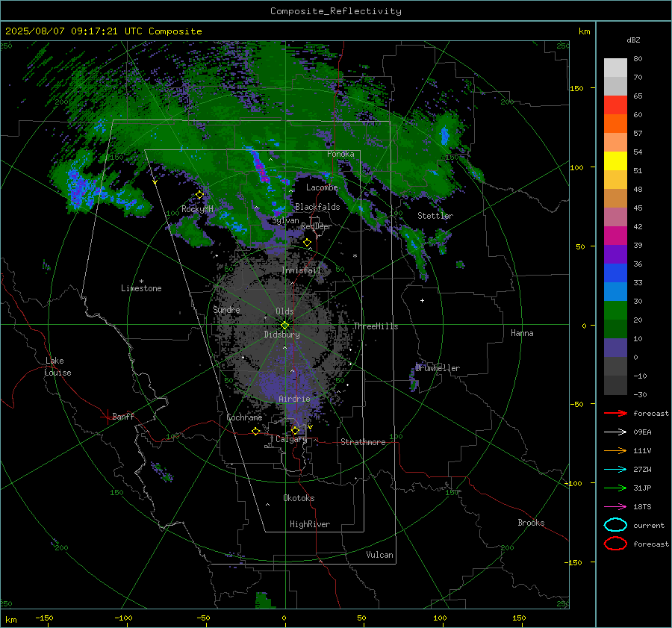Click the Drumheller label

coord(438,368)
